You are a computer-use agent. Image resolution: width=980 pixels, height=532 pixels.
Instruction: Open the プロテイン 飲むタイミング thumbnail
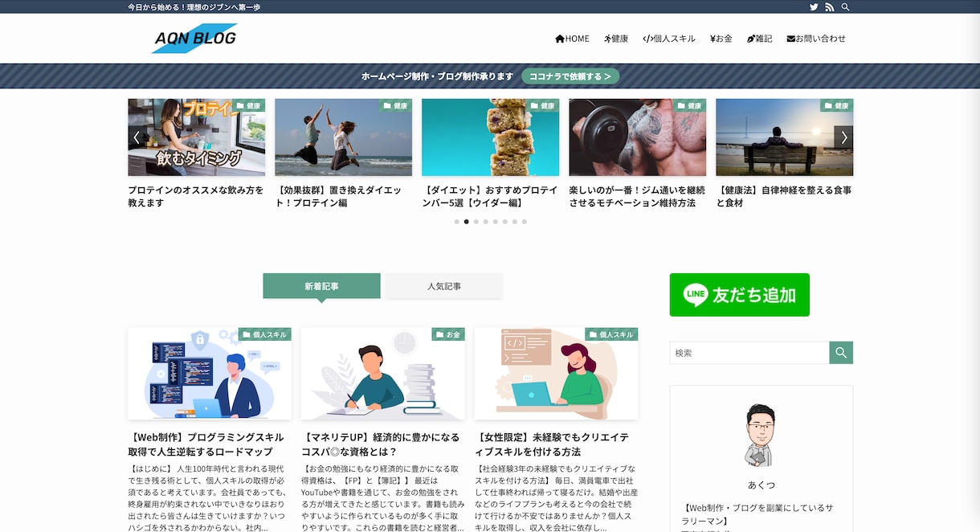[x=196, y=137]
